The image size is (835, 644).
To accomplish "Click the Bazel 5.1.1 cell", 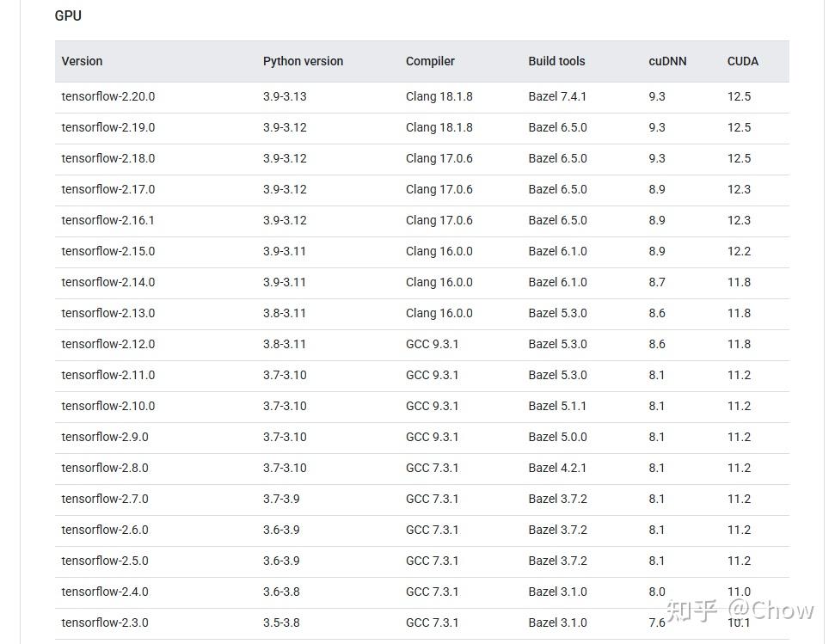I will coord(557,406).
